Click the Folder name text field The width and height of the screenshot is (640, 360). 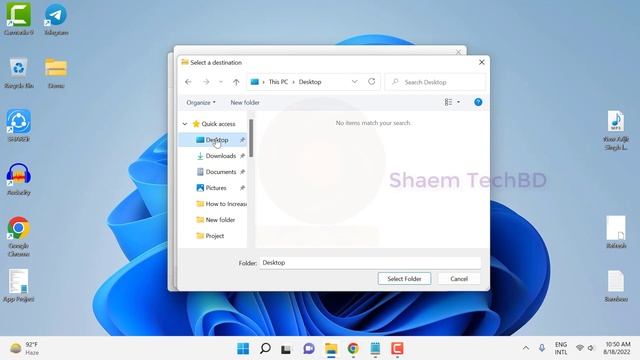click(370, 263)
